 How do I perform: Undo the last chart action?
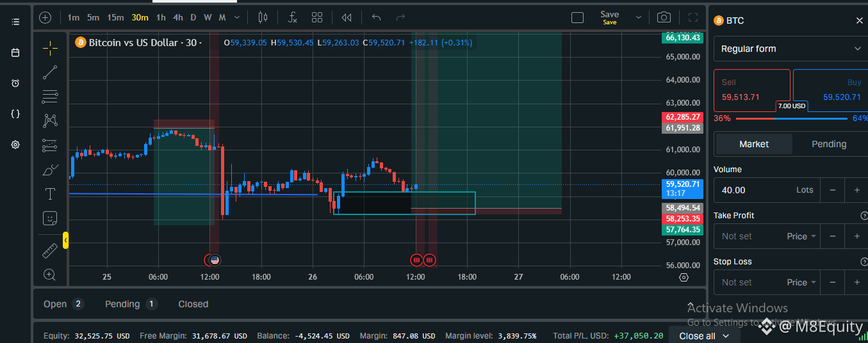[376, 17]
